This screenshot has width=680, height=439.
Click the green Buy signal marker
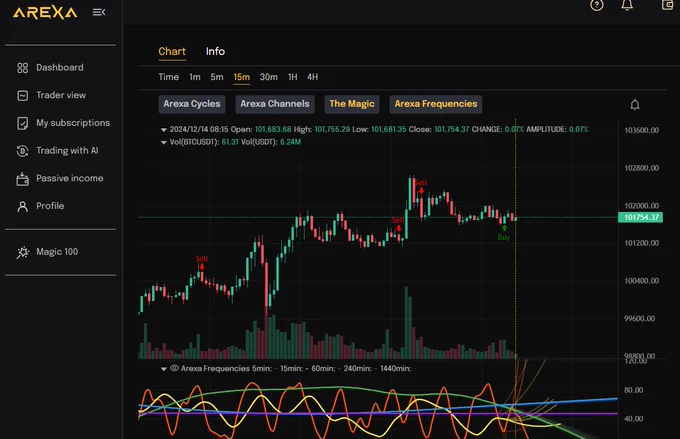point(503,233)
